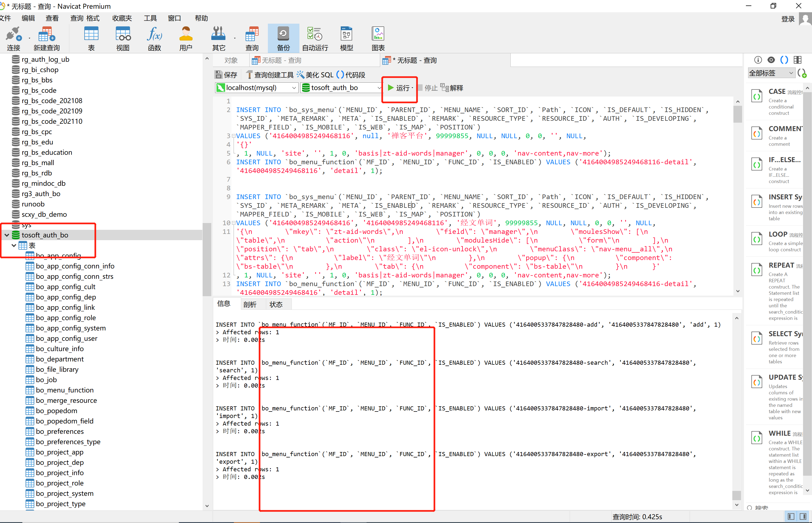The image size is (812, 523).
Task: Collapse the 表 tables node
Action: [x=14, y=245]
